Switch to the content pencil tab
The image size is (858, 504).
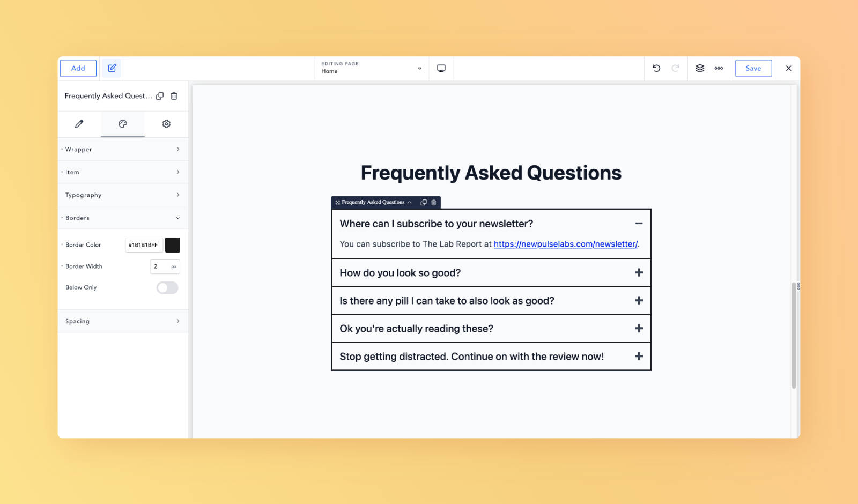[79, 124]
